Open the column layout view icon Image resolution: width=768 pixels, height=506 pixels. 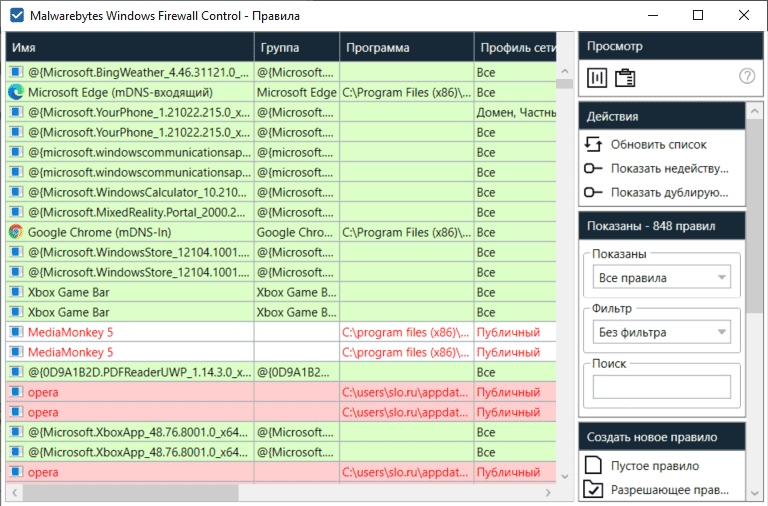(x=597, y=77)
